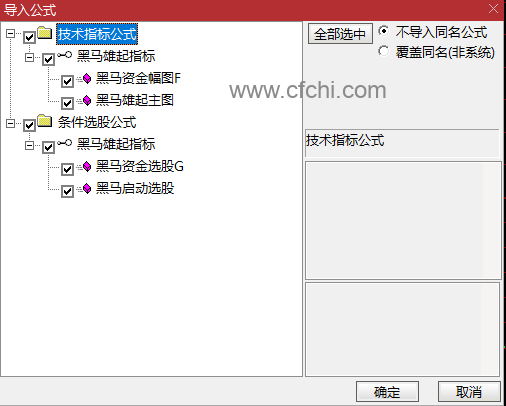Click the key icon of 黑马雄起指标 under 条件选股公式
Image resolution: width=506 pixels, height=406 pixels.
[64, 143]
